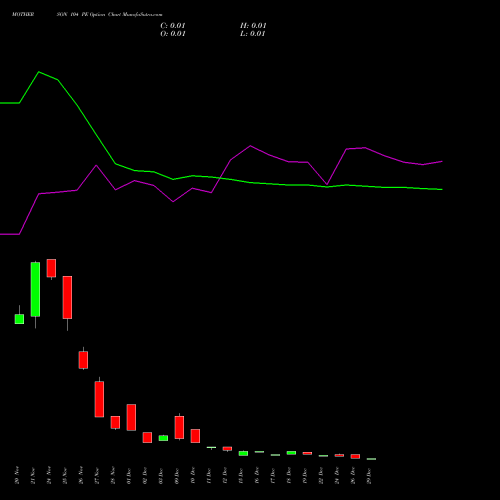The image size is (500, 500).
Task: Click the high value 'H: 0.01'
Action: 253,26
